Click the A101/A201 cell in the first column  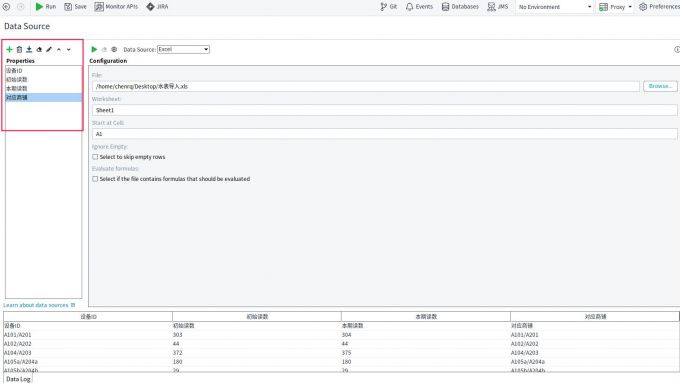[88, 335]
